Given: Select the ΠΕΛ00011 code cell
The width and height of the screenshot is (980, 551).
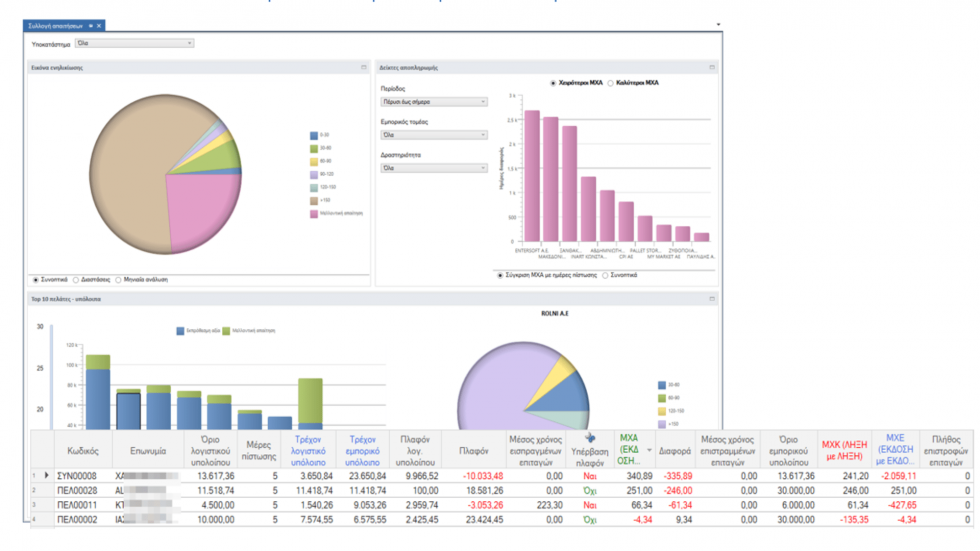Looking at the screenshot, I should 83,505.
